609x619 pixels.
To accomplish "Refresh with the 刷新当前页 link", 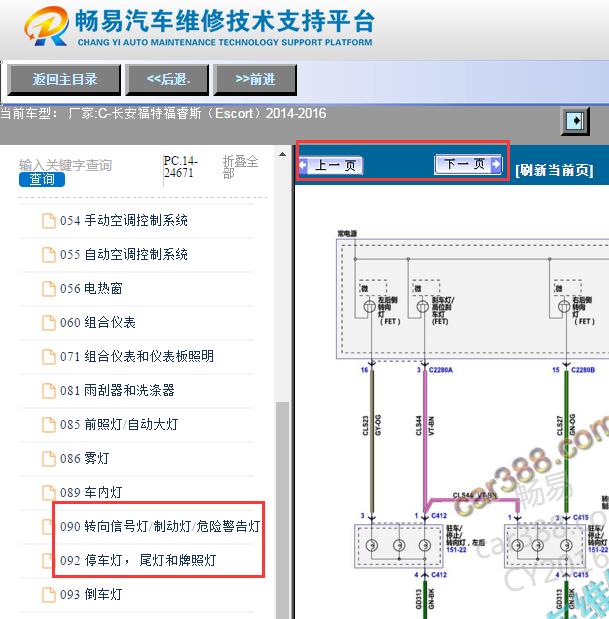I will point(554,170).
